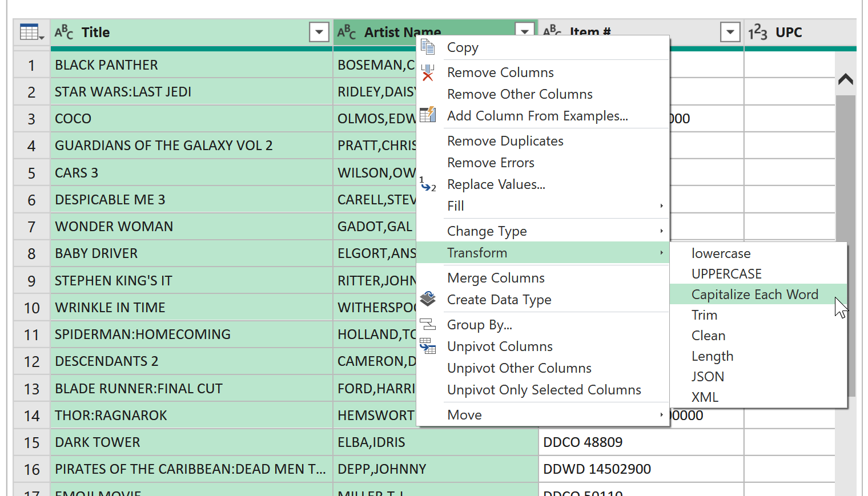
Task: Click the THOR:RAGNAROK cell
Action: click(191, 416)
